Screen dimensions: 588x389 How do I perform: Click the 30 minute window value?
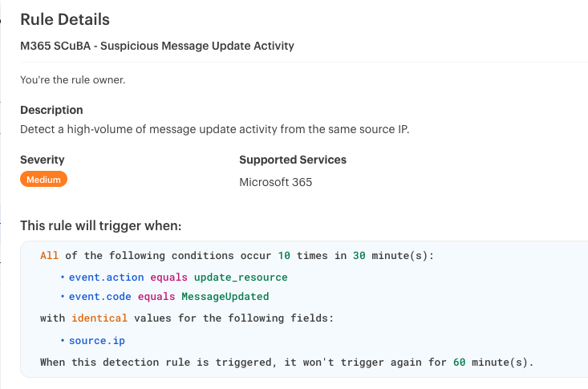point(359,255)
